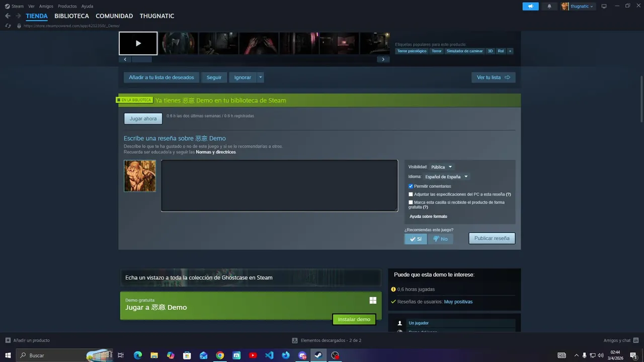Screen dimensions: 644x362
Task: Click the Simulador de caminar tag
Action: (x=464, y=51)
